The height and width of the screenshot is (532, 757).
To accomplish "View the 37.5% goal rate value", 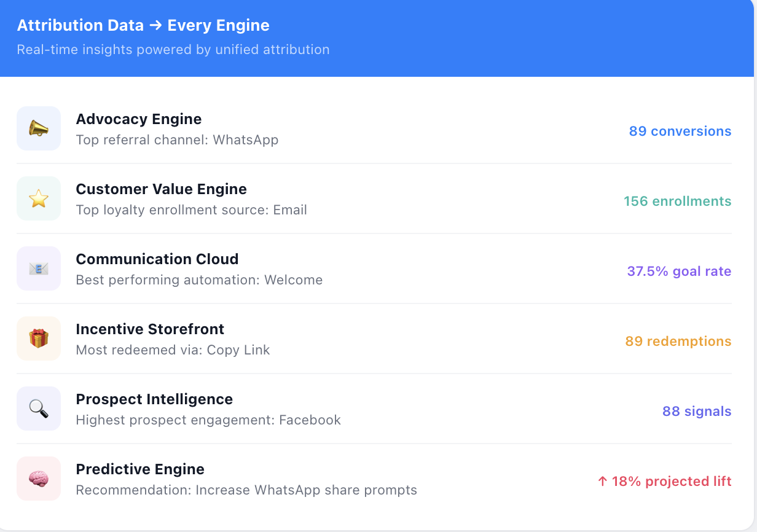I will tap(679, 271).
